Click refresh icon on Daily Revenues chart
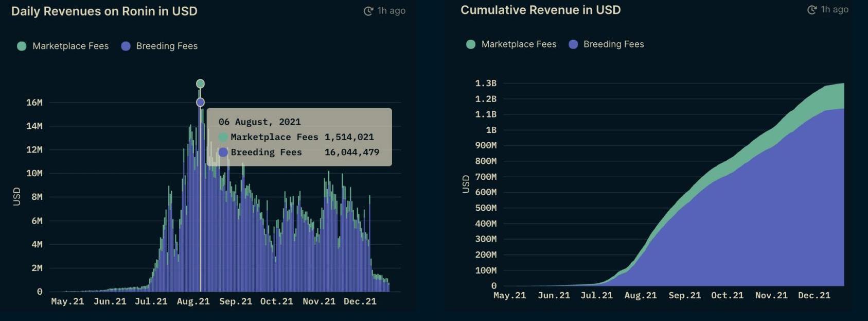The image size is (868, 321). [x=368, y=11]
